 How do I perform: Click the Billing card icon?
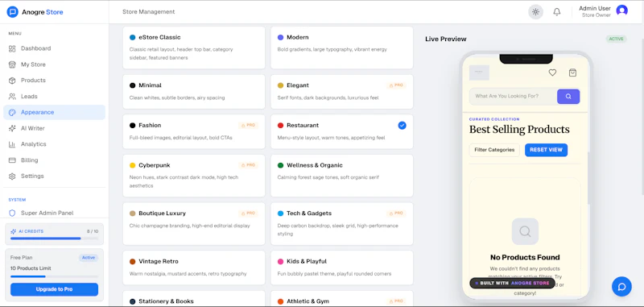[12, 160]
